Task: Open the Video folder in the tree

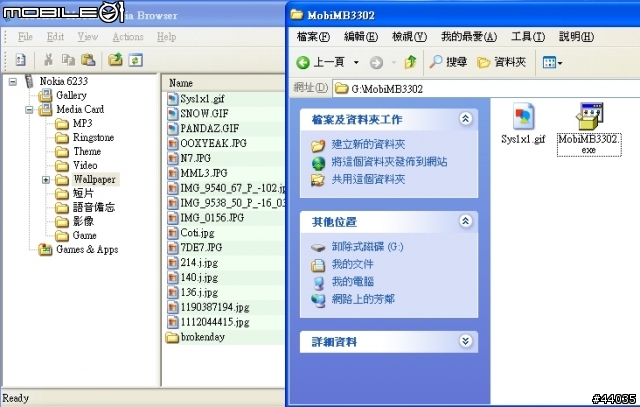Action: click(x=85, y=165)
